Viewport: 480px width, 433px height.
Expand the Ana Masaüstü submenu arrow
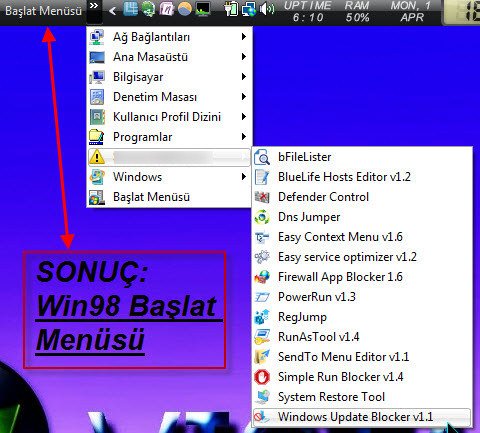coord(244,57)
